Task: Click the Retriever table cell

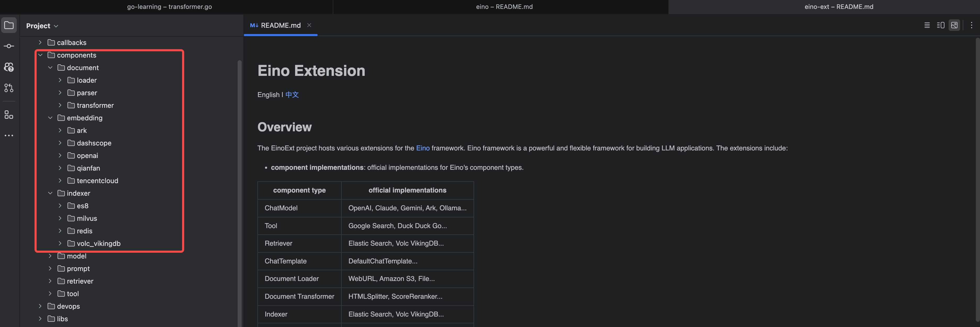Action: coord(299,243)
